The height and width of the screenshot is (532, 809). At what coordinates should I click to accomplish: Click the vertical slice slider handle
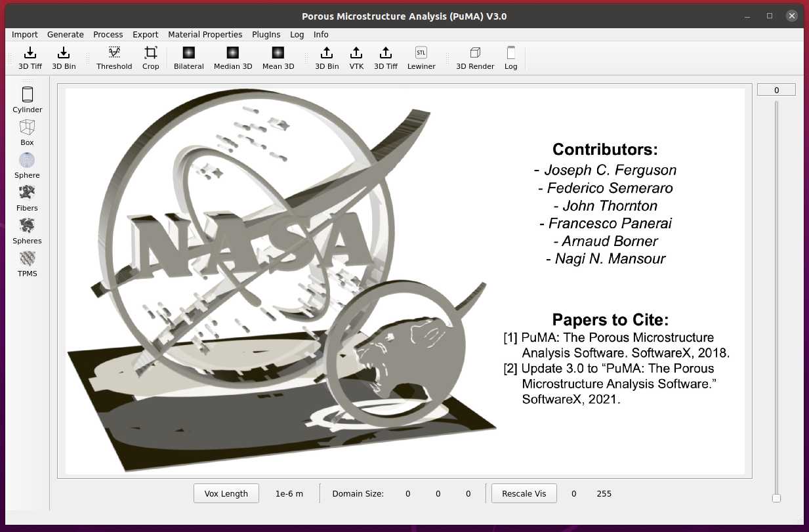pyautogui.click(x=776, y=499)
